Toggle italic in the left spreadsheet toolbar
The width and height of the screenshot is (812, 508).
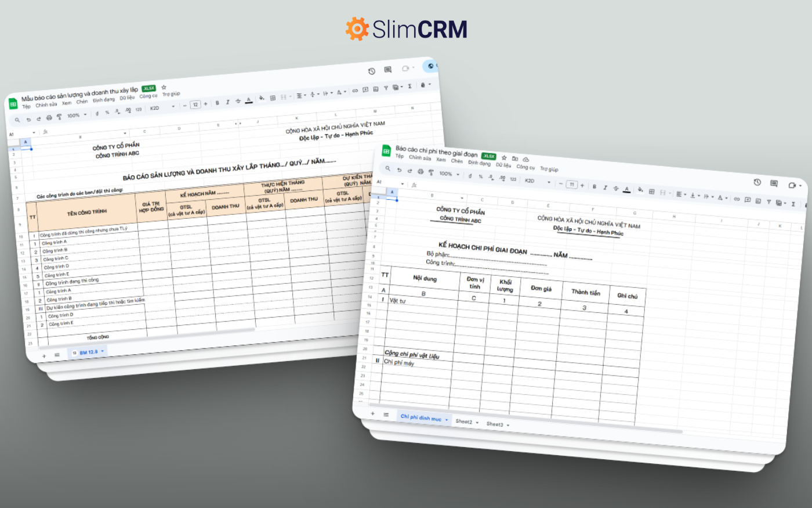[x=227, y=102]
